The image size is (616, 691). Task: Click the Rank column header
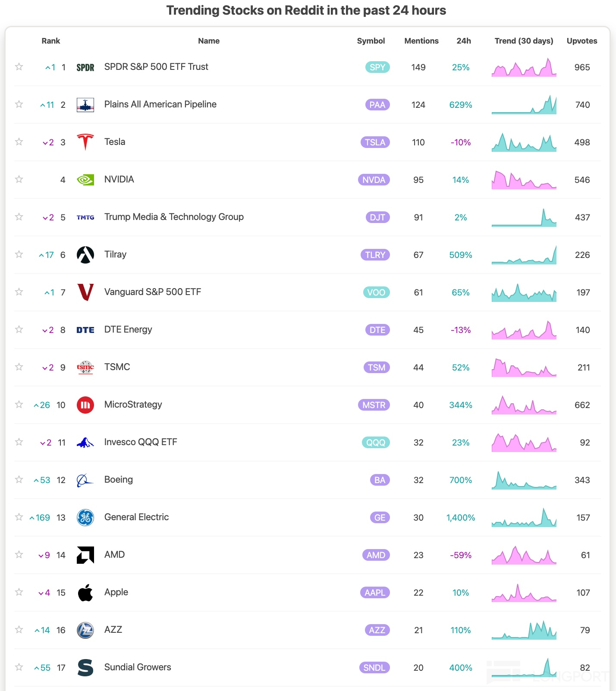click(51, 41)
